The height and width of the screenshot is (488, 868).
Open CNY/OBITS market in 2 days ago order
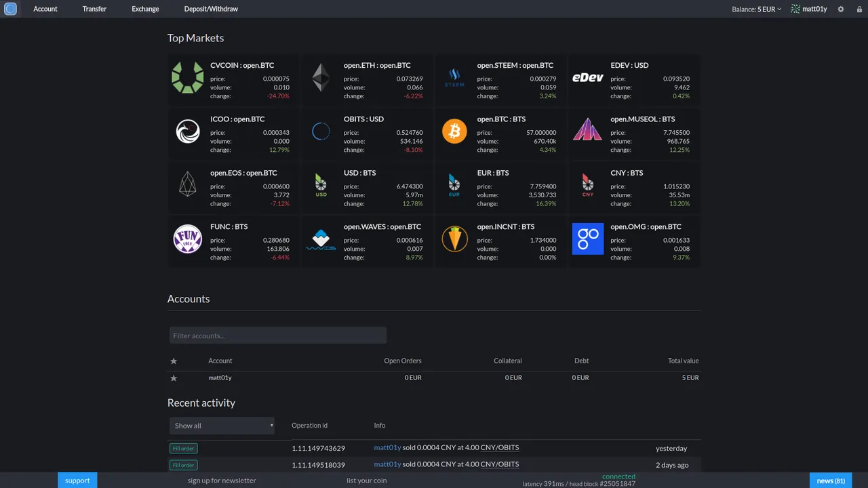(x=500, y=464)
